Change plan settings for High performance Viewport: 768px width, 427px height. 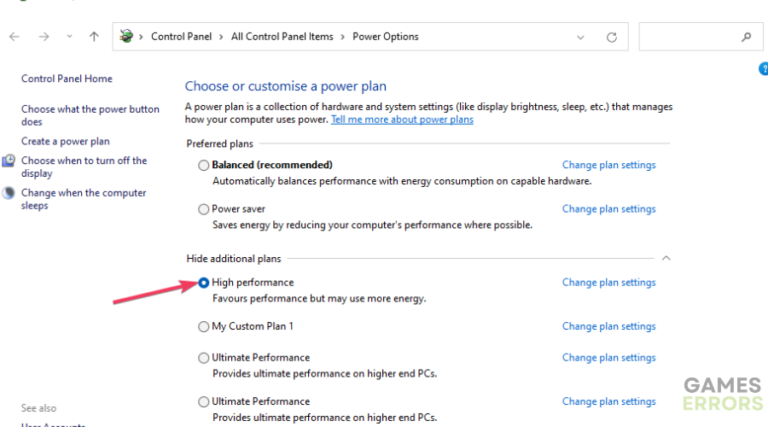[x=608, y=282]
